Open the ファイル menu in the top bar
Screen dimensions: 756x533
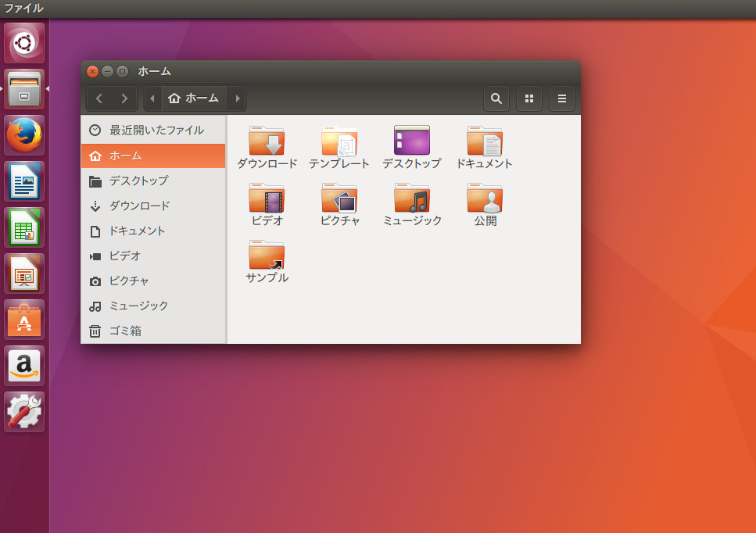pos(23,8)
